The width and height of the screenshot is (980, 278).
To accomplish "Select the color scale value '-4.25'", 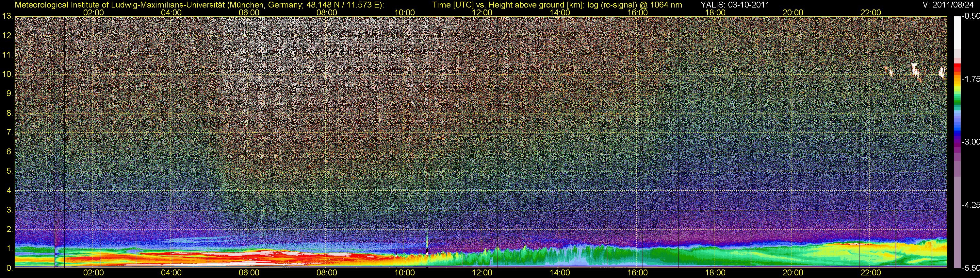I will (x=971, y=205).
